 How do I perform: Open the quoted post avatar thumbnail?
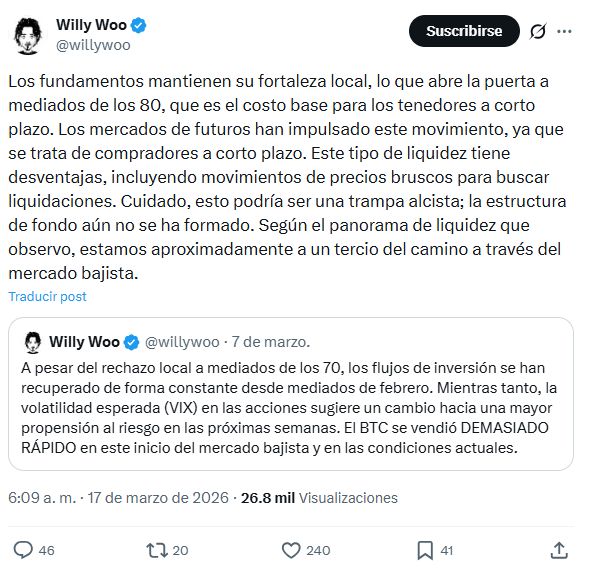click(33, 342)
